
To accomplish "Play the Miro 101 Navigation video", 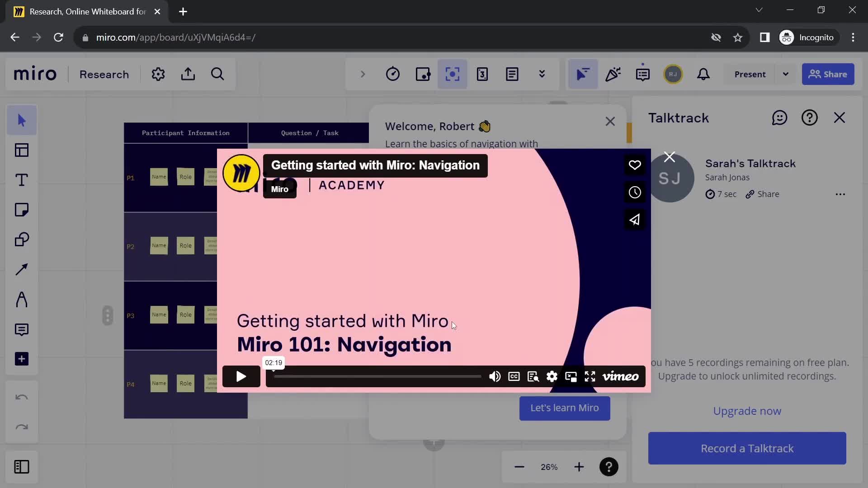I will [x=240, y=376].
